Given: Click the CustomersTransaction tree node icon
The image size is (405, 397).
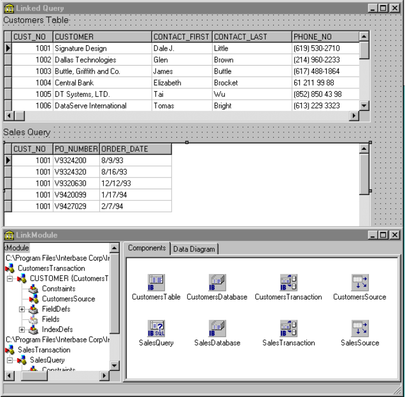Looking at the screenshot, I should [x=10, y=268].
